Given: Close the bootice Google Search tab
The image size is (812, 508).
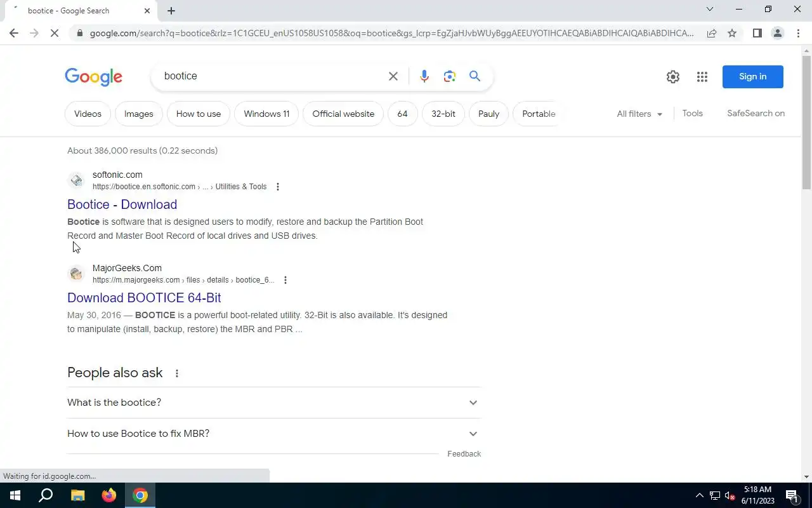Looking at the screenshot, I should point(147,11).
